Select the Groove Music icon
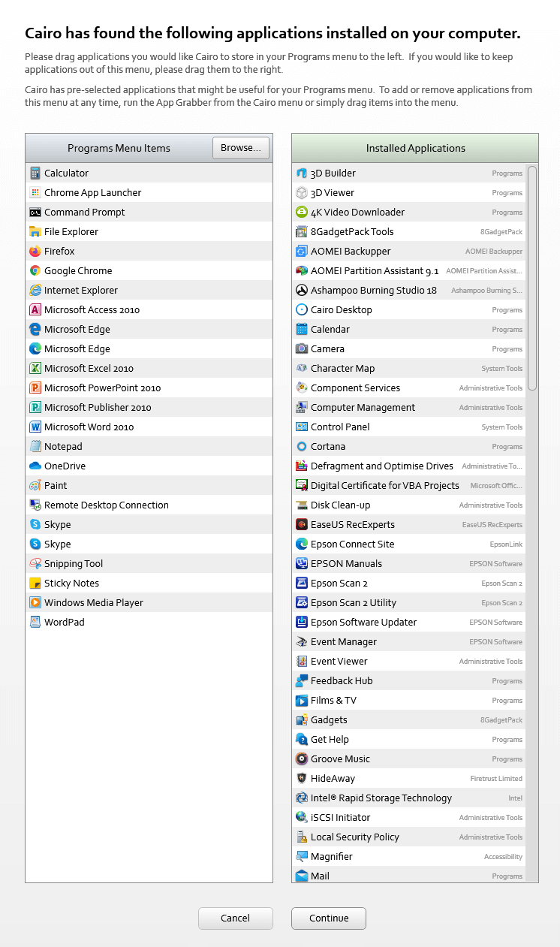The width and height of the screenshot is (560, 947). click(301, 759)
